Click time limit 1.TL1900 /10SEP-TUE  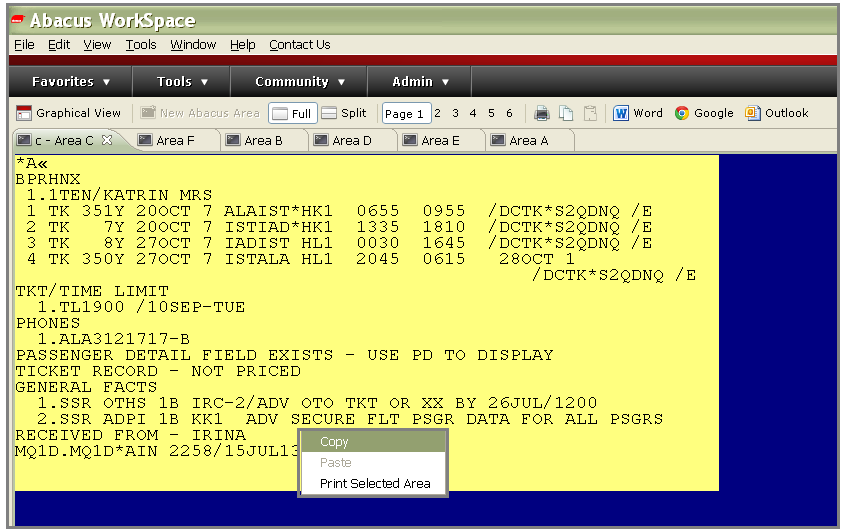[x=141, y=307]
